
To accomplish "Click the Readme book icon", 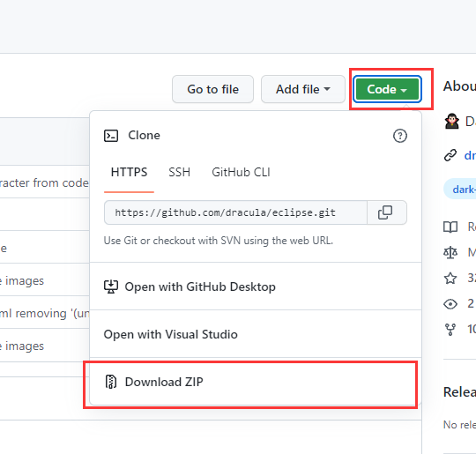I will pos(450,227).
